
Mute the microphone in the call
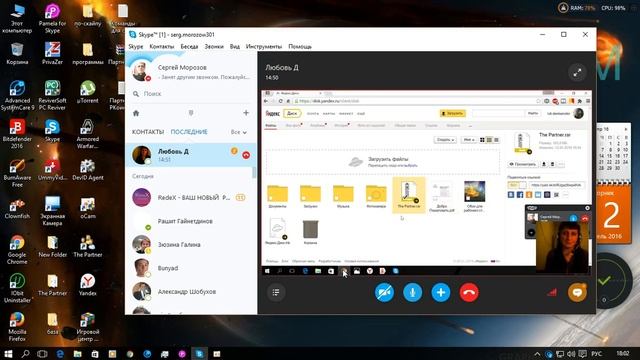413,292
